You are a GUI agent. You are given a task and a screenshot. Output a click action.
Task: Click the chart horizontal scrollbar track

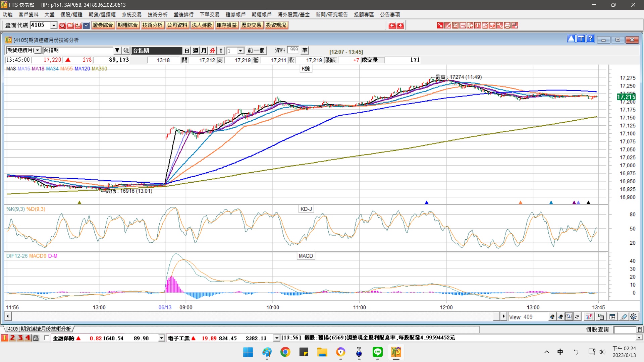coord(252,316)
